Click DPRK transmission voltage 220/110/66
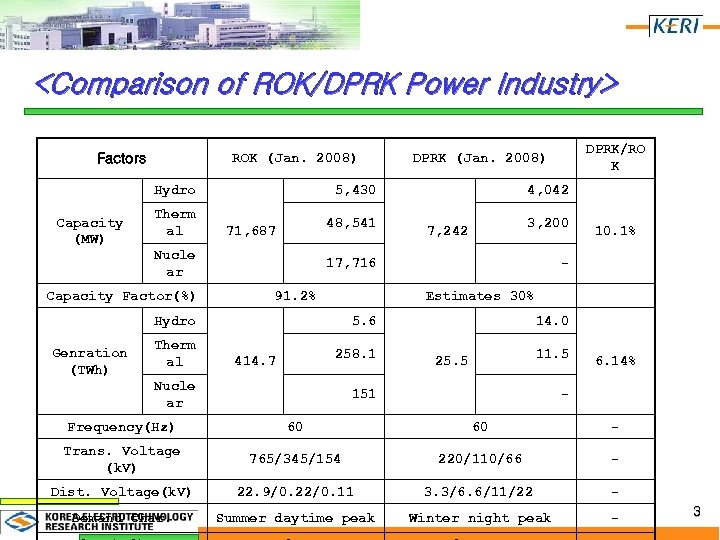Image resolution: width=720 pixels, height=540 pixels. point(480,459)
